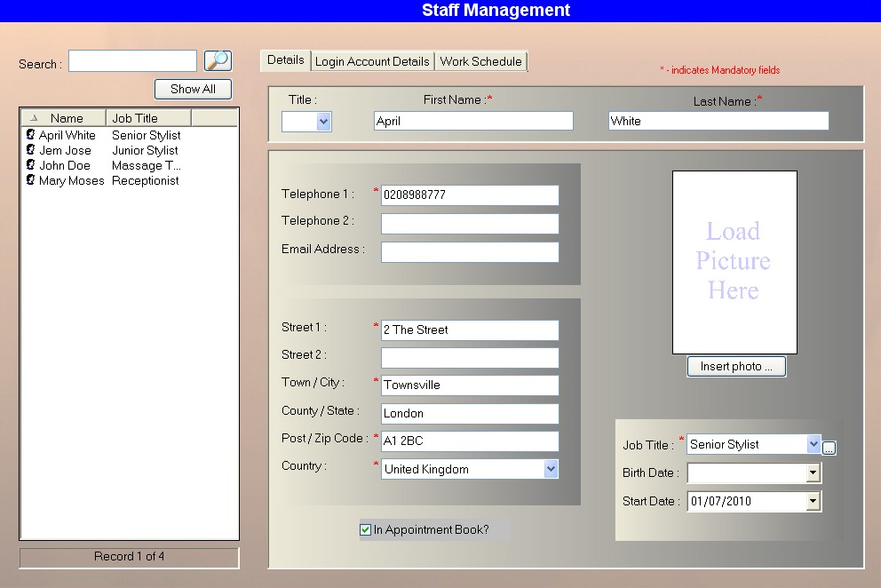
Task: Sort the staff list by Name column
Action: (x=63, y=118)
